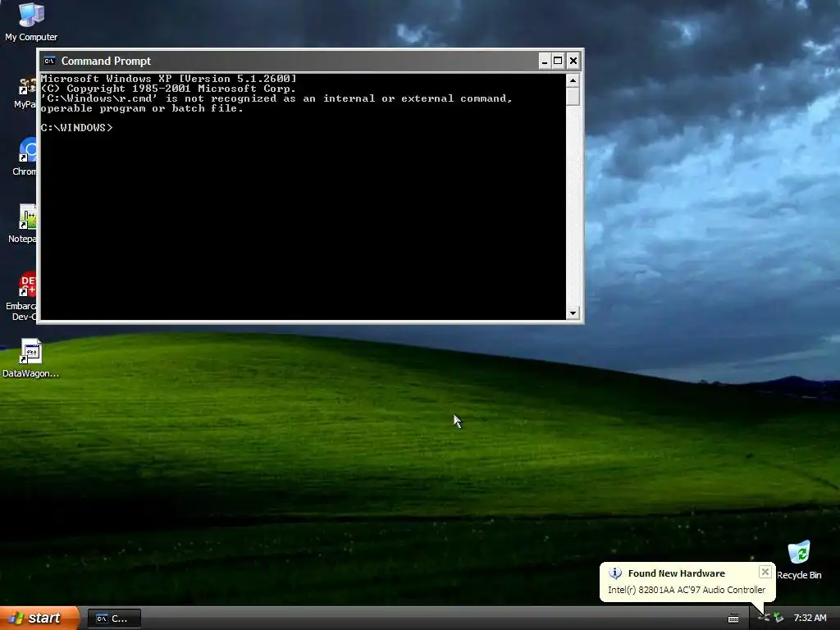
Task: Click the C:\WINDOWS> prompt line
Action: coord(76,127)
